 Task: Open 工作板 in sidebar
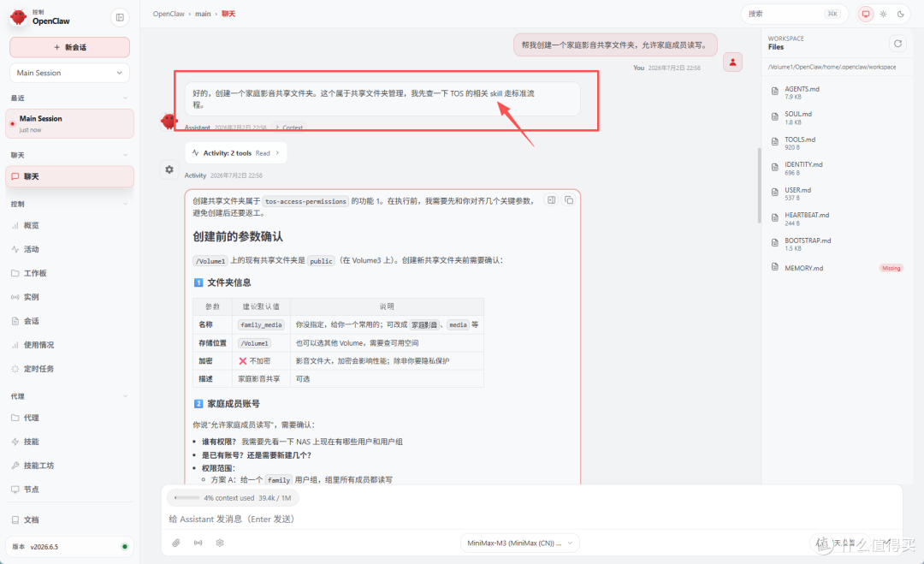pyautogui.click(x=35, y=273)
